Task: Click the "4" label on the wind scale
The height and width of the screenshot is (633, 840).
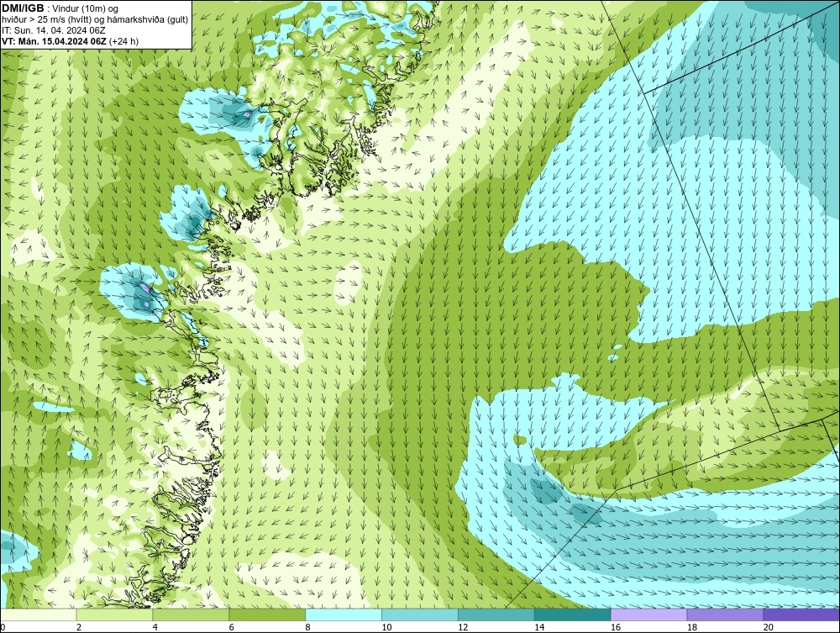Action: click(x=155, y=627)
